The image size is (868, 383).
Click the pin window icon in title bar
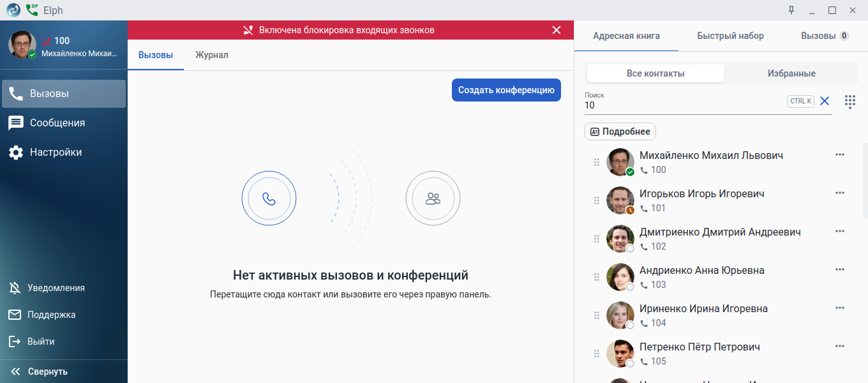coord(791,10)
